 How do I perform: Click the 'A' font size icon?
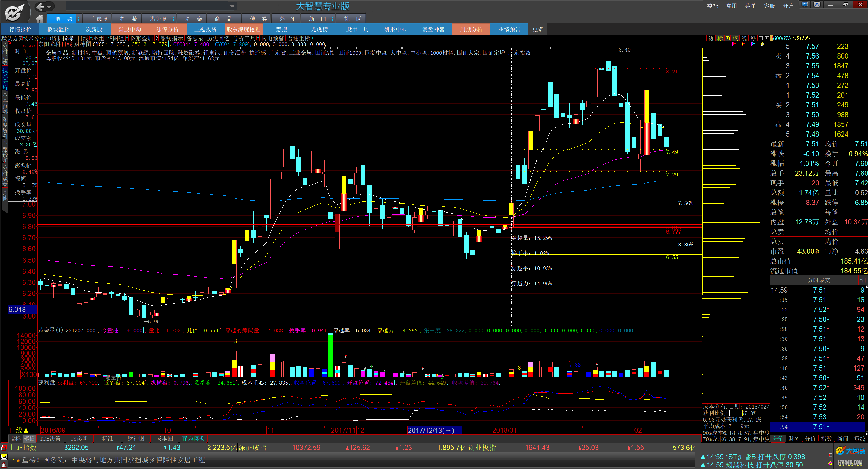point(817,5)
